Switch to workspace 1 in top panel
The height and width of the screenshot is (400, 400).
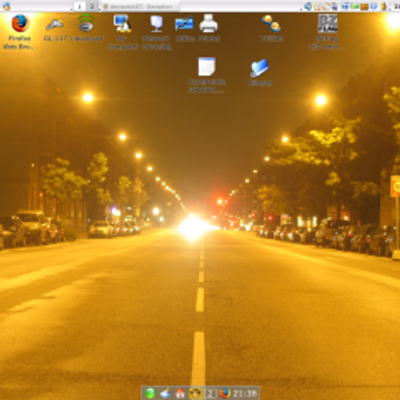(79, 6)
